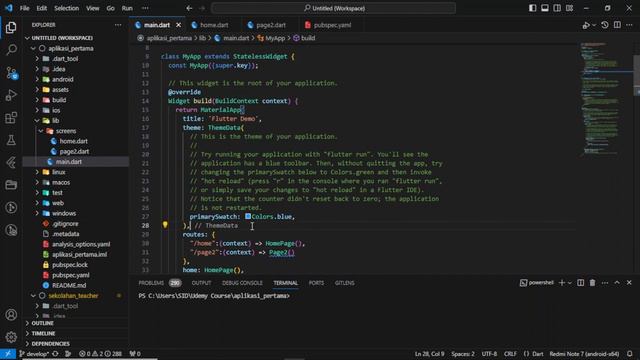Maximize the terminal panel size
The width and height of the screenshot is (640, 360).
tap(617, 282)
